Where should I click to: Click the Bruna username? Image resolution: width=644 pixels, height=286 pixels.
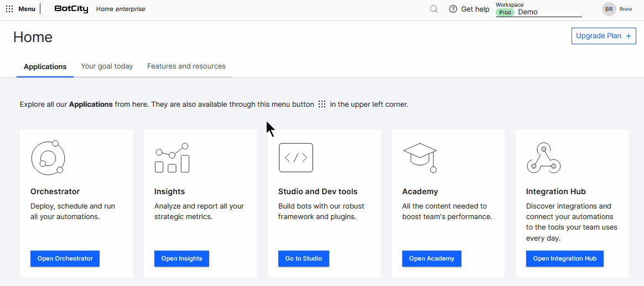coord(626,9)
